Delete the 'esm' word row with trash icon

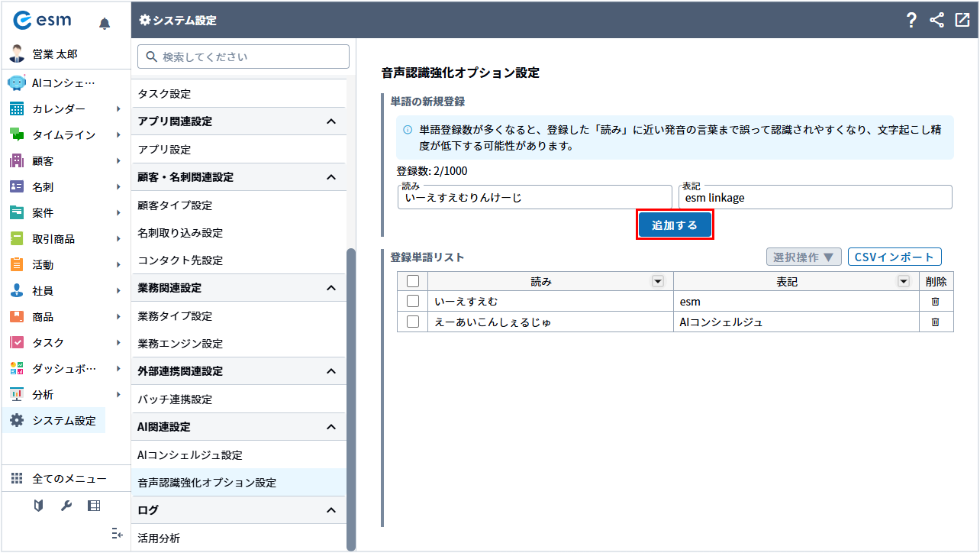point(935,302)
